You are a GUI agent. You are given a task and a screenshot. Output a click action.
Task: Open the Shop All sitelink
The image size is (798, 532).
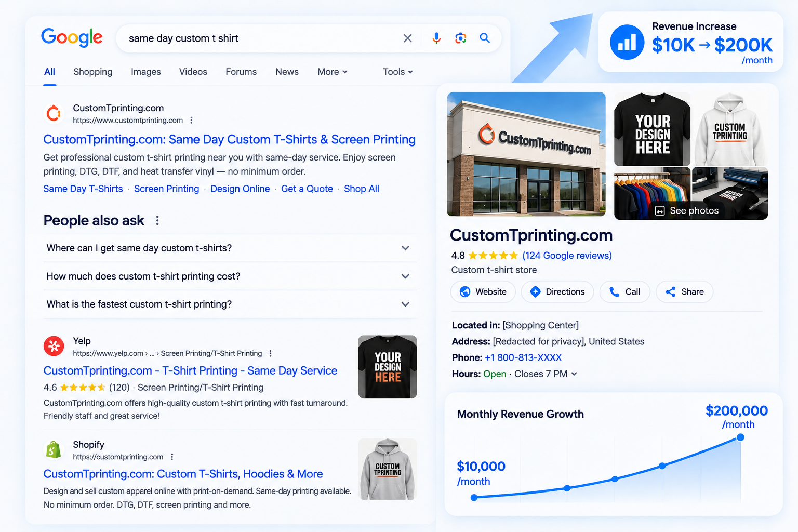(362, 189)
